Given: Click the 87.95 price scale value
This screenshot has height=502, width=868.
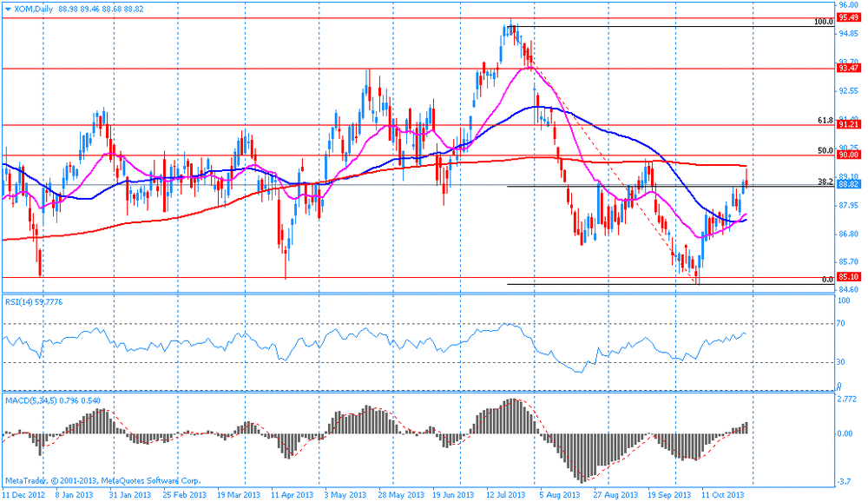Looking at the screenshot, I should click(849, 206).
